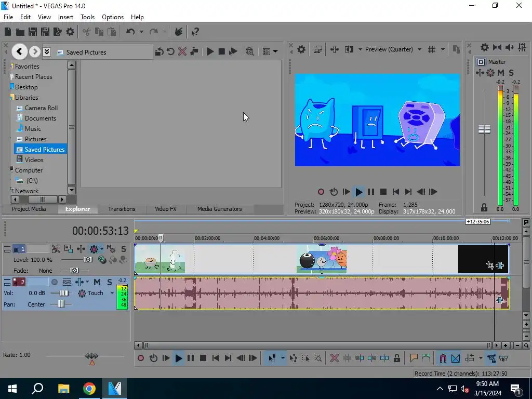Click the red Delete icon in timeline toolbar
Screen dimensions: 532x399
pos(335,358)
